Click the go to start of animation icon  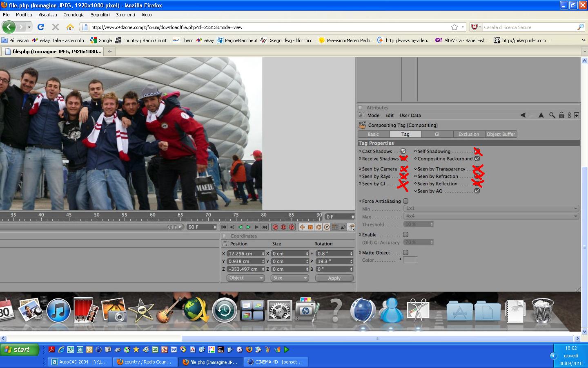pyautogui.click(x=224, y=227)
